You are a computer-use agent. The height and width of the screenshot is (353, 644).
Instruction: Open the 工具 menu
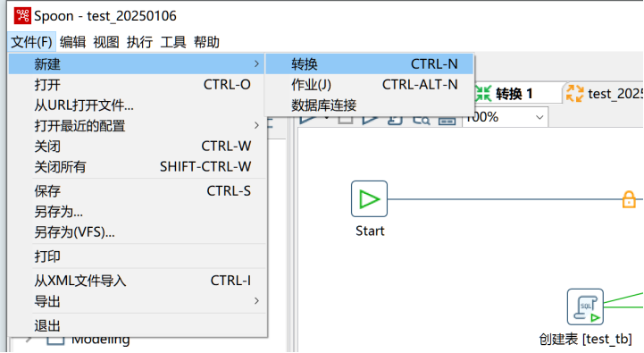pyautogui.click(x=173, y=42)
